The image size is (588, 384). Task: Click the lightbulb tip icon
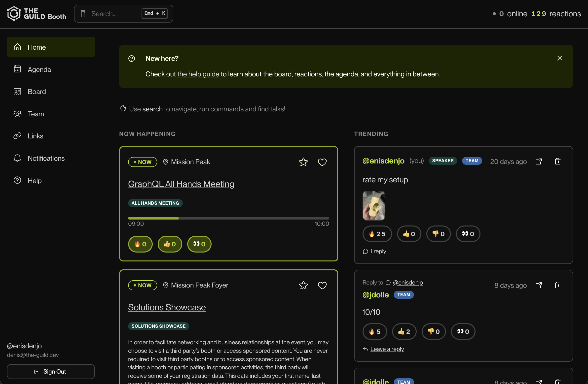pos(123,109)
